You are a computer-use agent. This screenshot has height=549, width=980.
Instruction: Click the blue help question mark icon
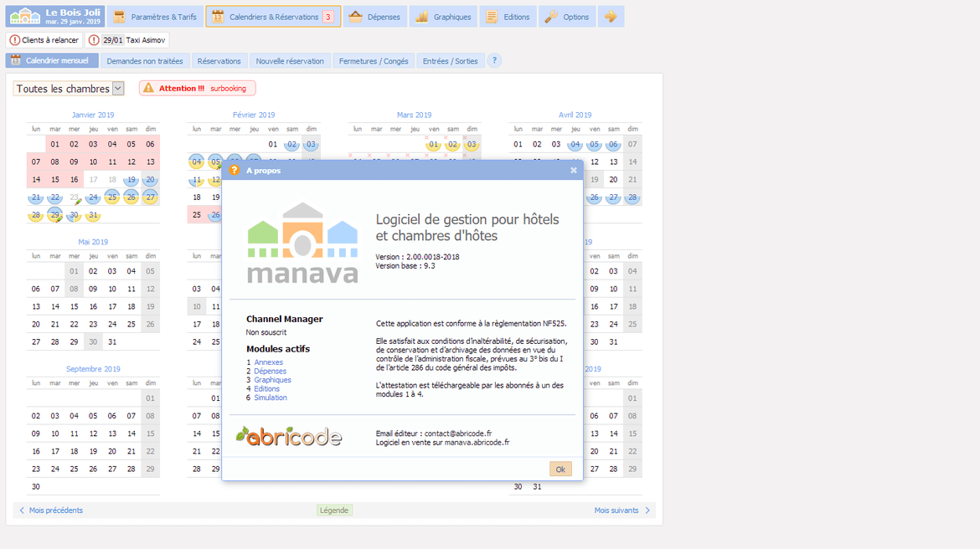click(494, 60)
